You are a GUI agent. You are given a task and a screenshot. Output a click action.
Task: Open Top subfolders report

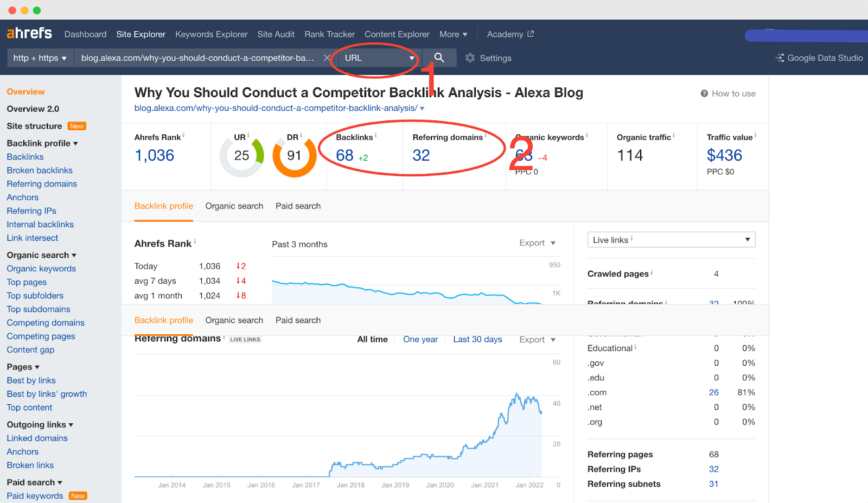coord(35,296)
